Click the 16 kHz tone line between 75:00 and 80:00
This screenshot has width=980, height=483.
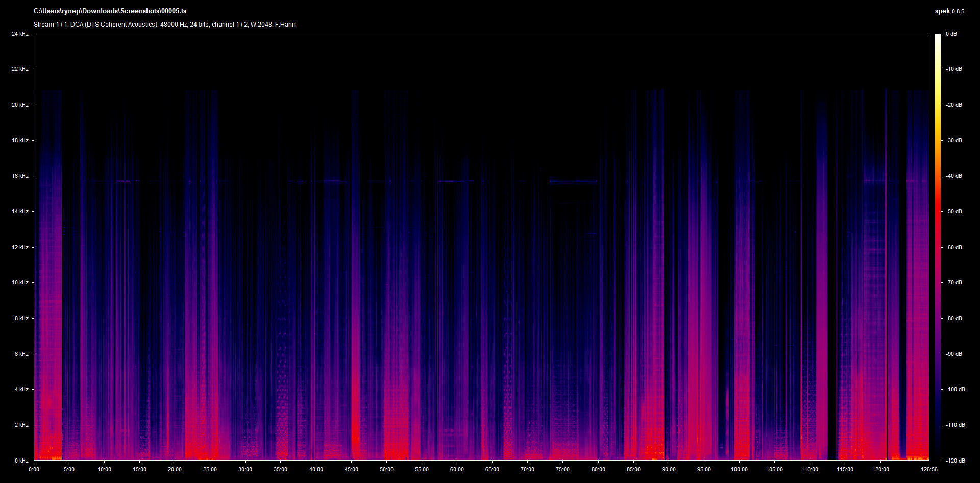[573, 181]
